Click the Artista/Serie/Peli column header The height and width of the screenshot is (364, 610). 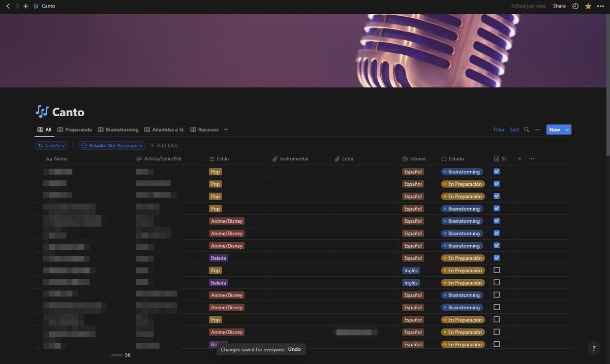pyautogui.click(x=160, y=159)
